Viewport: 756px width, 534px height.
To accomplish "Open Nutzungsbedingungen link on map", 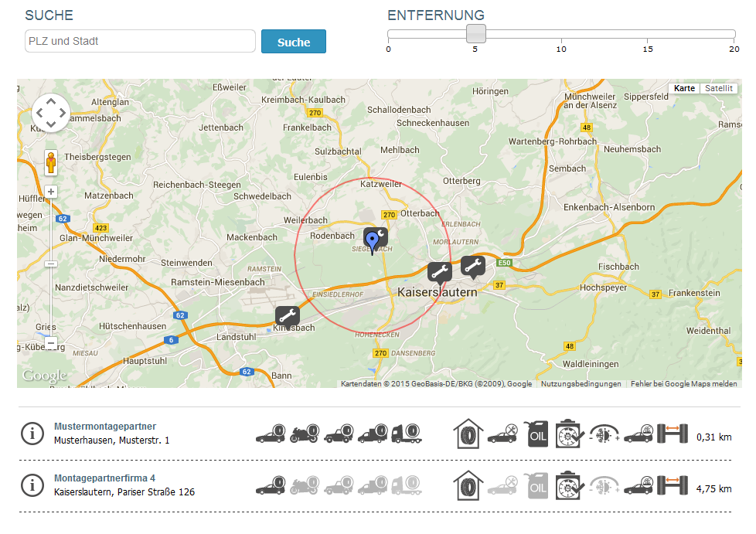I will click(581, 384).
